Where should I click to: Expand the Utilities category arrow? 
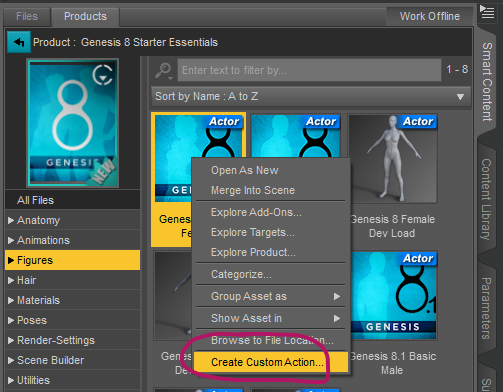coord(11,380)
